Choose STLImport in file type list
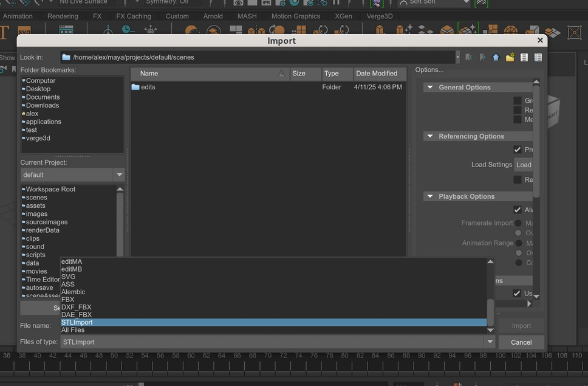This screenshot has height=386, width=588. (x=273, y=322)
